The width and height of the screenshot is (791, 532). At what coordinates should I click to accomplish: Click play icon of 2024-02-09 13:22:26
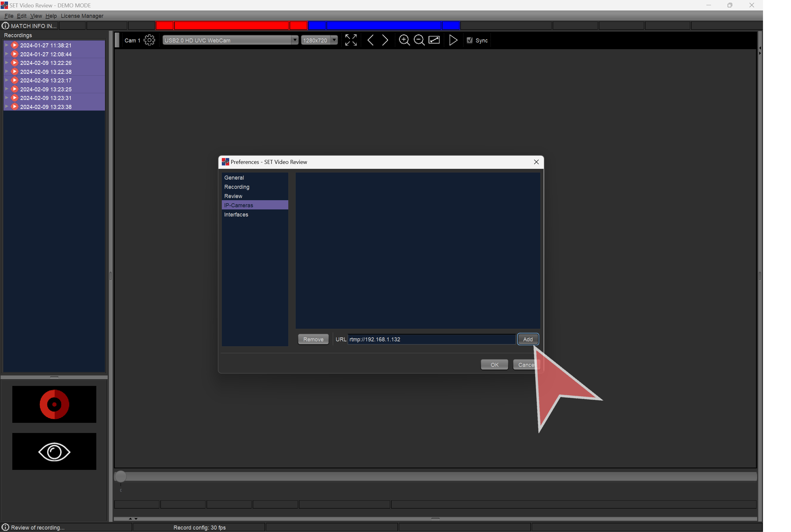(14, 63)
